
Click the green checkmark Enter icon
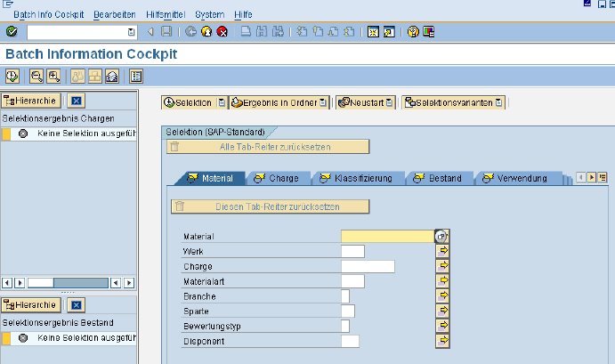[x=12, y=31]
